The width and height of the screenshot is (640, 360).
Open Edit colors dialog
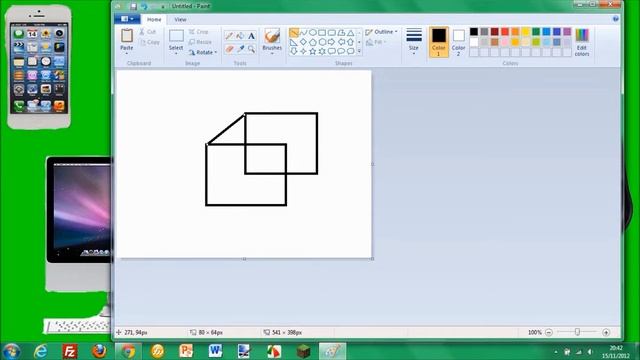point(582,42)
